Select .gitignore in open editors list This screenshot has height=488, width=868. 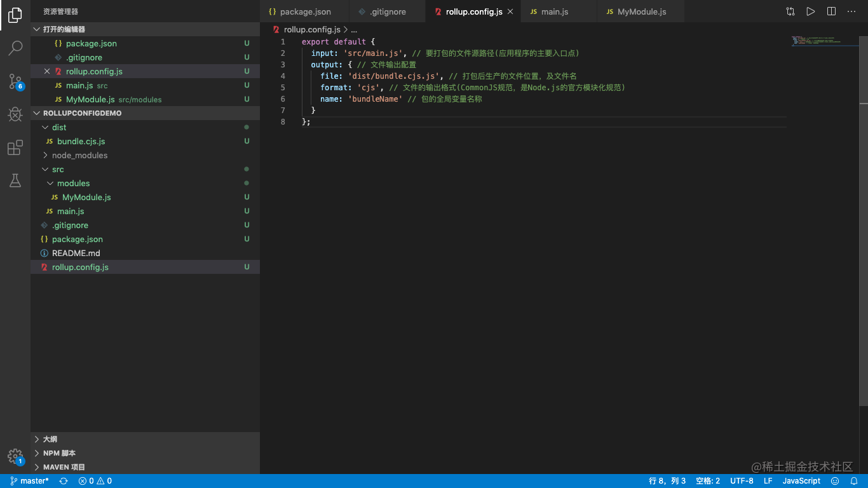coord(145,57)
